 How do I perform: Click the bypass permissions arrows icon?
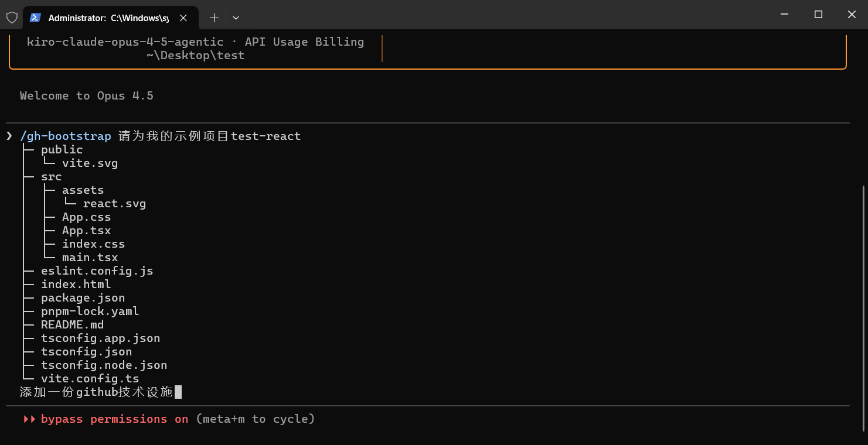click(x=29, y=419)
